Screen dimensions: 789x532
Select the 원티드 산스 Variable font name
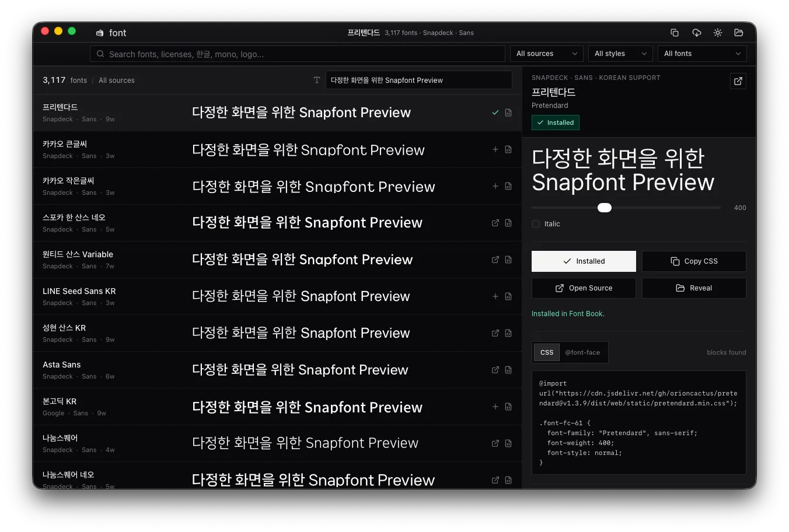pyautogui.click(x=78, y=254)
